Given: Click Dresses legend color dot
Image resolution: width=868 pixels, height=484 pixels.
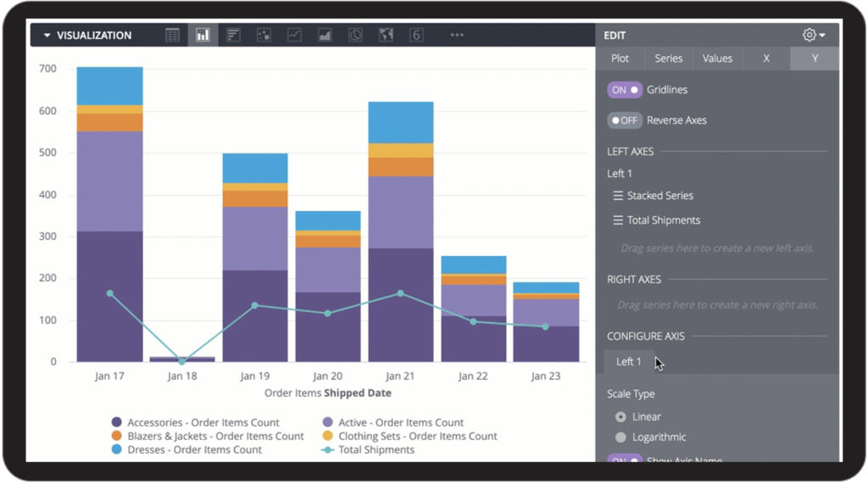Looking at the screenshot, I should pyautogui.click(x=116, y=449).
